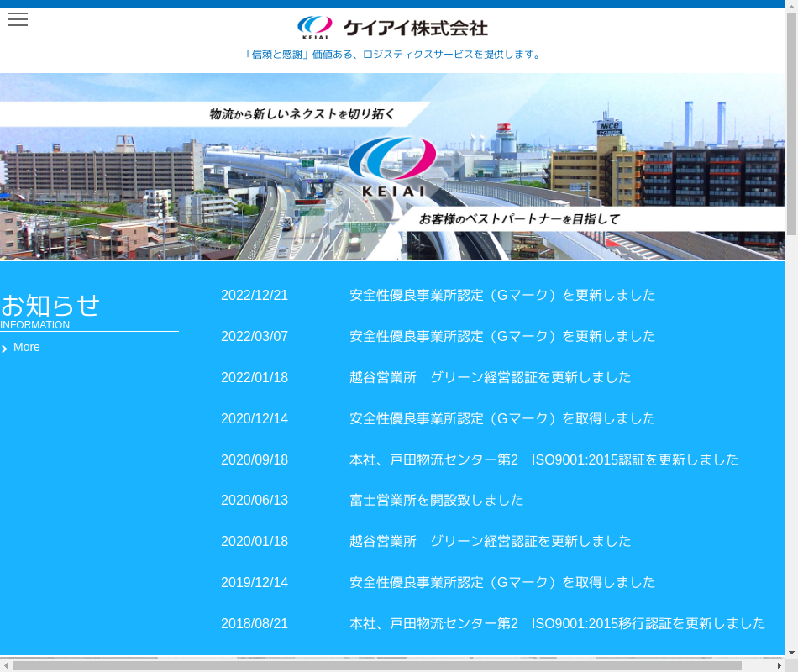This screenshot has width=798, height=672.
Task: Open the hamburger menu icon
Action: pos(18,19)
